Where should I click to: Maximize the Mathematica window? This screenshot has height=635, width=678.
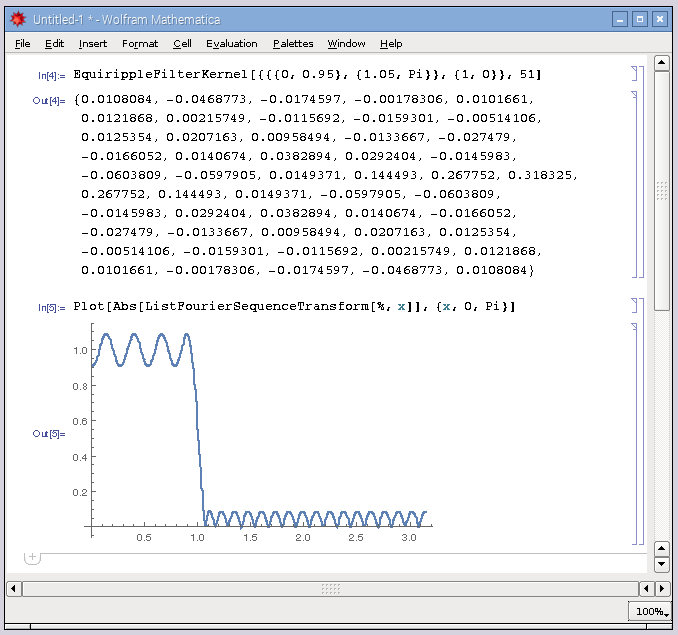pyautogui.click(x=640, y=19)
